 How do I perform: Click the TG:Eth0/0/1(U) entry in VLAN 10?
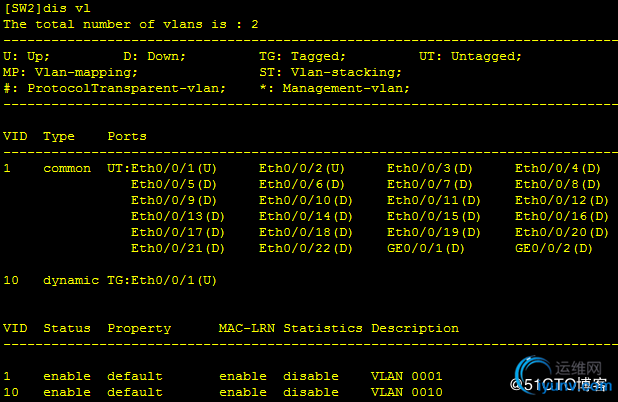click(162, 281)
